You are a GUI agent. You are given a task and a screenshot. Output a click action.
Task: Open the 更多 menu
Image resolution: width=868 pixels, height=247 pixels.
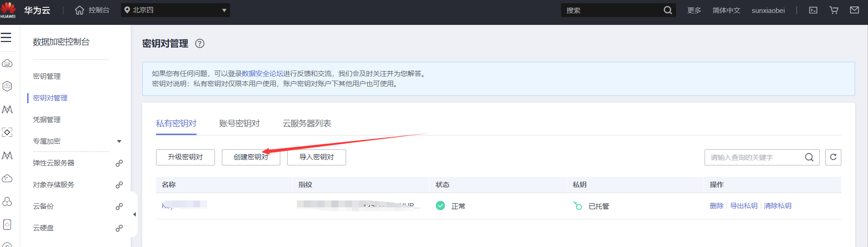694,10
